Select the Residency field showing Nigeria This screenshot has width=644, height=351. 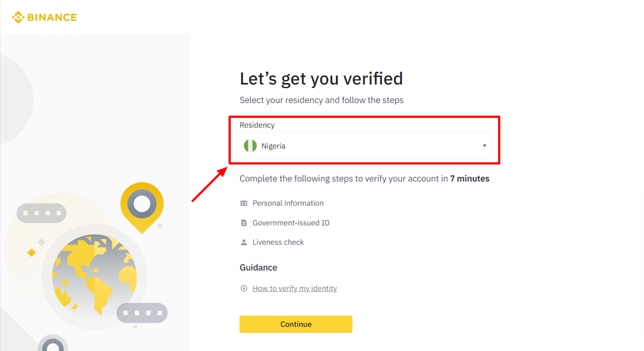point(365,146)
